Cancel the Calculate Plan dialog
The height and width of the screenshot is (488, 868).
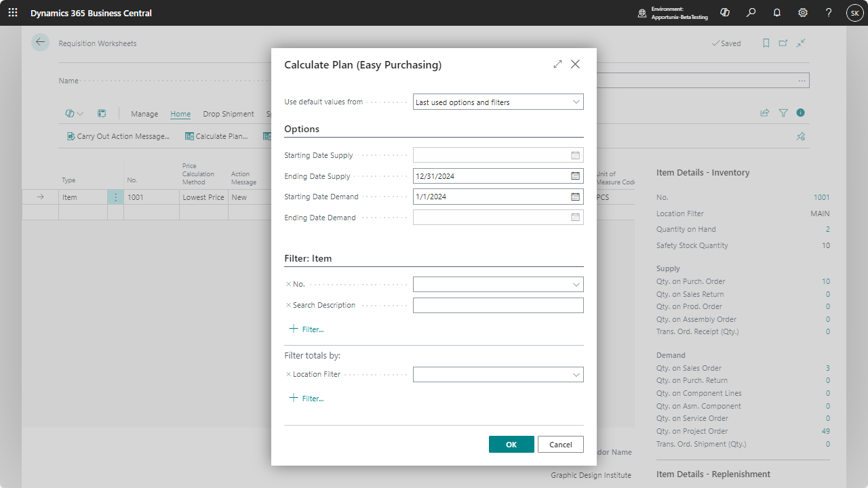(560, 445)
